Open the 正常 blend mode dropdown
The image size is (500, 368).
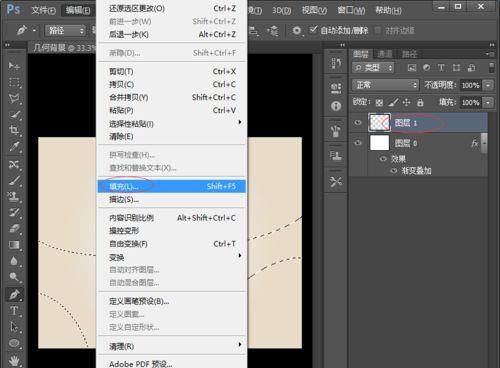tap(385, 85)
